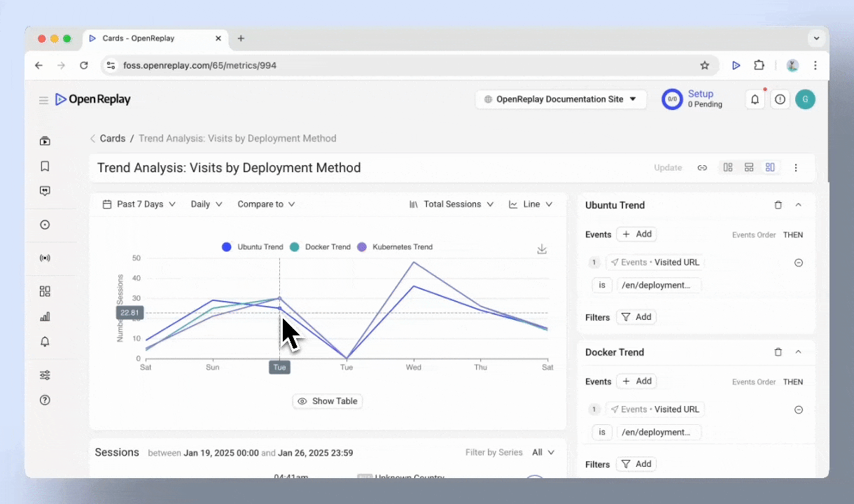Remove Docker Trend Visited URL event

[x=798, y=409]
